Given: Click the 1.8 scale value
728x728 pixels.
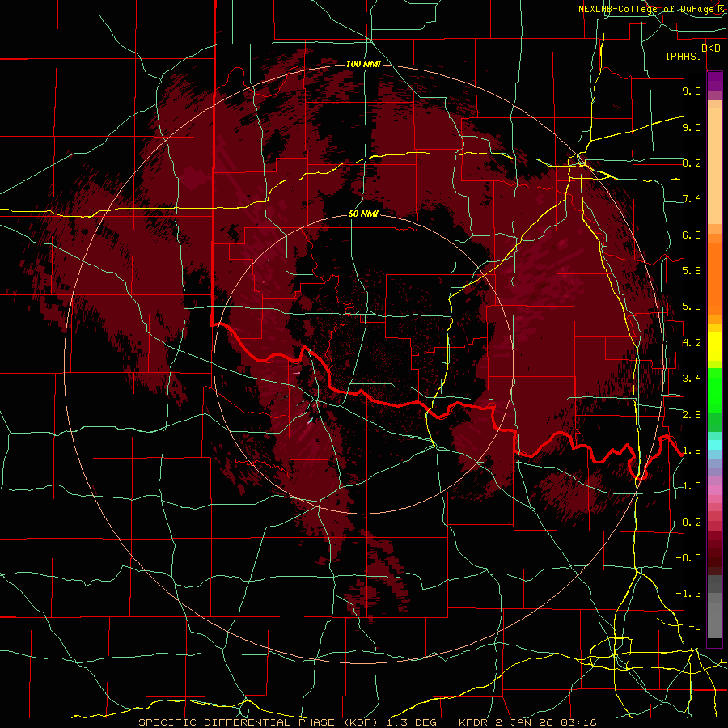Looking at the screenshot, I should [692, 451].
